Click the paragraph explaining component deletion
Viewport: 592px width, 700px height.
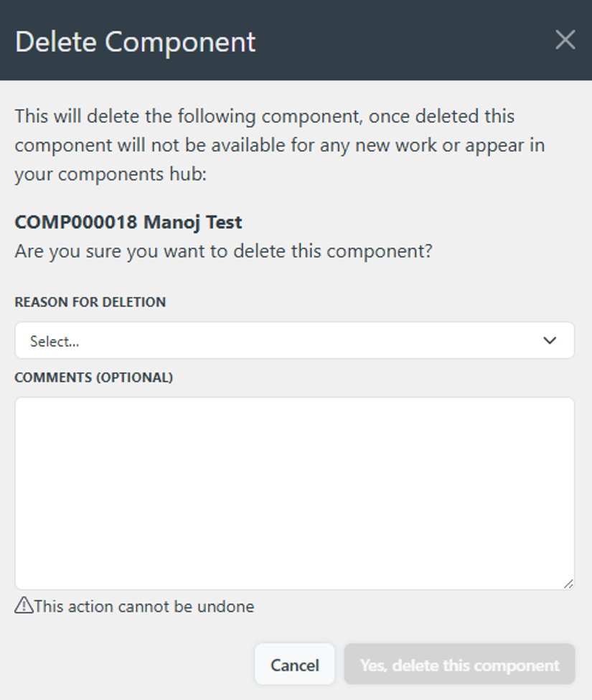click(x=280, y=144)
